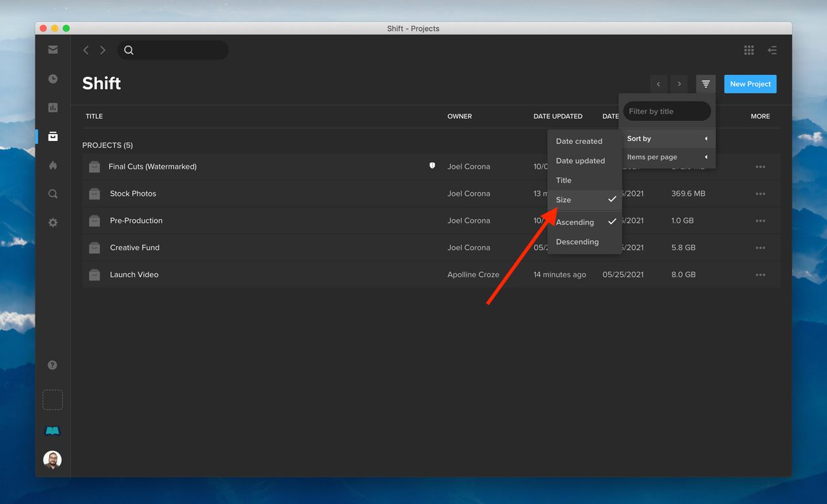The image size is (827, 504).
Task: Choose Descending sort order
Action: point(584,242)
